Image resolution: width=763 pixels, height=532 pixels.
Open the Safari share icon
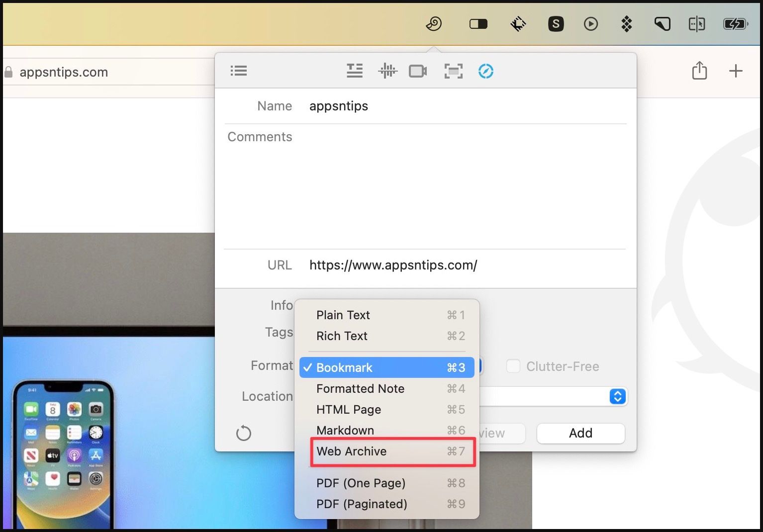[x=699, y=71]
